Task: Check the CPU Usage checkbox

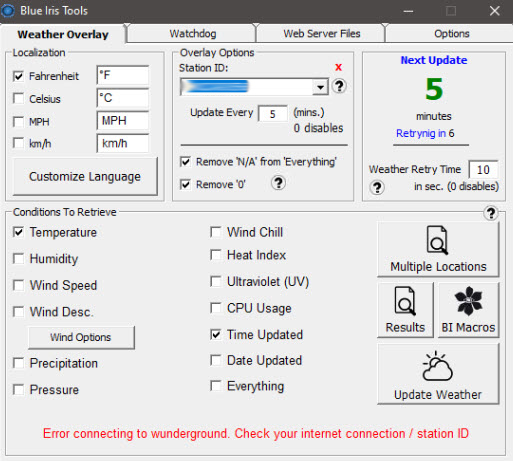Action: tap(216, 308)
